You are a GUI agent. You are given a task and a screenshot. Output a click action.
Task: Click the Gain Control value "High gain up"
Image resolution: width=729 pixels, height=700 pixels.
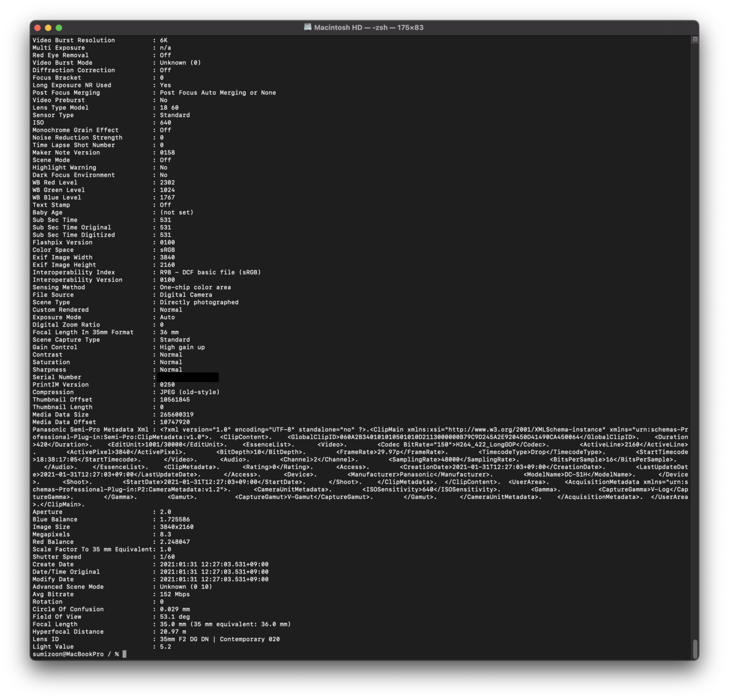(182, 347)
